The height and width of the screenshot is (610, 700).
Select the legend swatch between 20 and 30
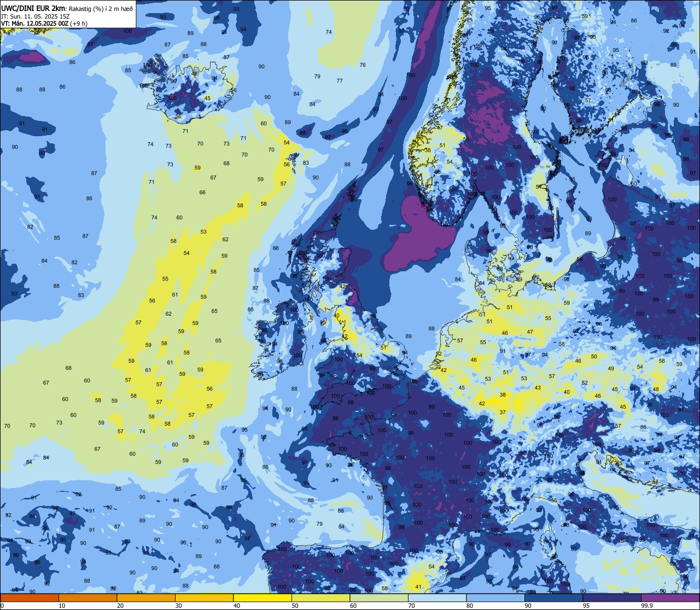click(x=146, y=597)
